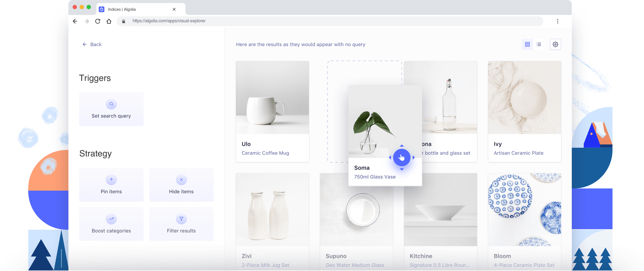Click the 'Soma' product title
The height and width of the screenshot is (271, 644).
[x=362, y=168]
